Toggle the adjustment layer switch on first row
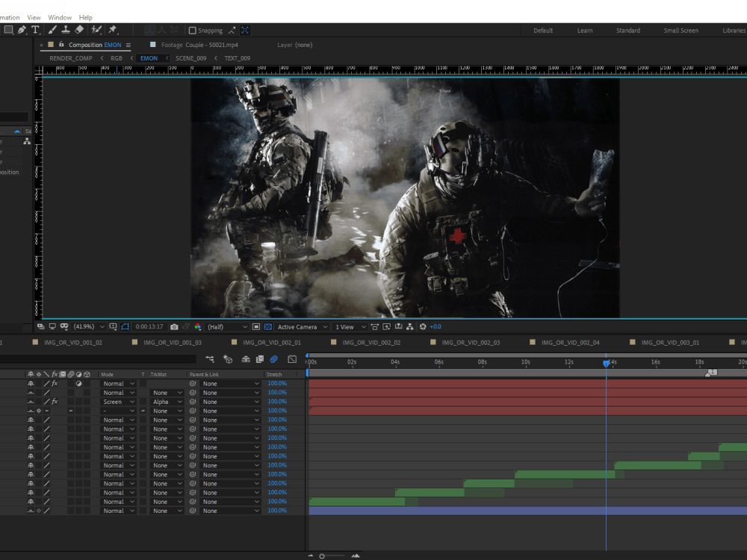The width and height of the screenshot is (747, 560). 78,383
